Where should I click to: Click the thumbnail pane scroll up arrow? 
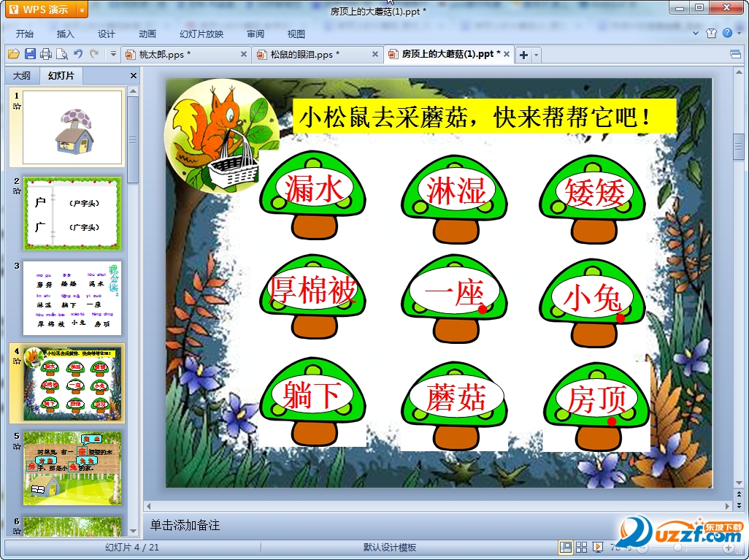[x=134, y=91]
